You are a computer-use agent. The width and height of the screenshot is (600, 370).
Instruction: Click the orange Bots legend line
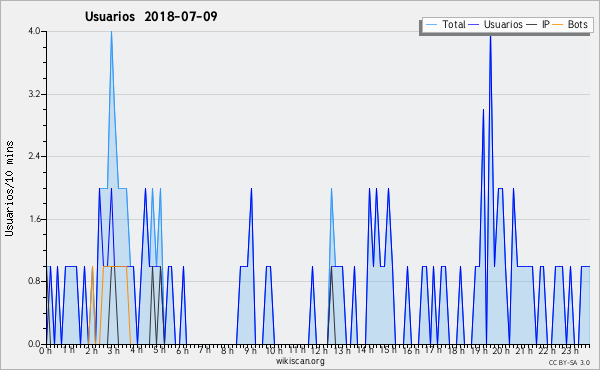[558, 25]
